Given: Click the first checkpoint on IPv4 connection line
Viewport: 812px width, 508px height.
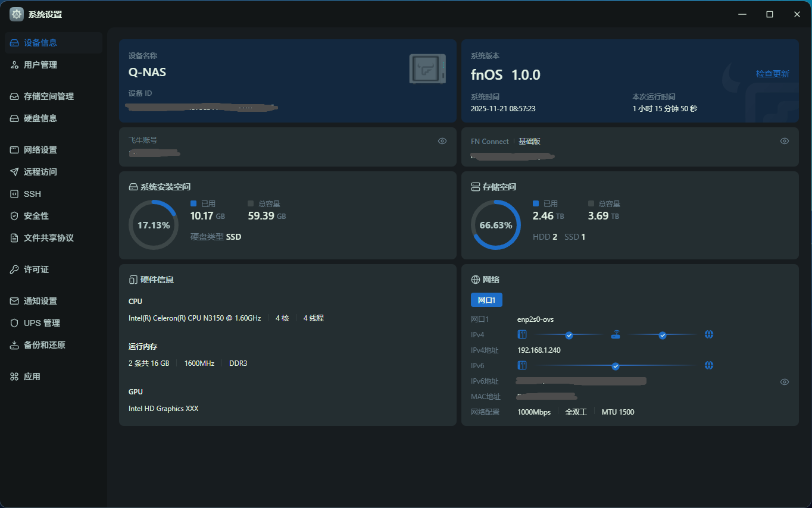Looking at the screenshot, I should point(569,335).
